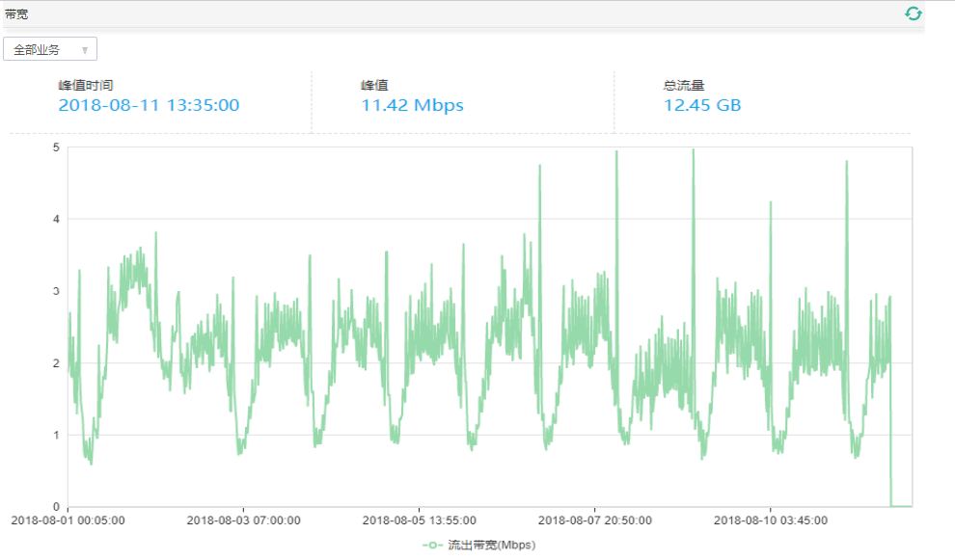The width and height of the screenshot is (955, 560).
Task: Click the peak value 11.42 Mbps
Action: (412, 105)
